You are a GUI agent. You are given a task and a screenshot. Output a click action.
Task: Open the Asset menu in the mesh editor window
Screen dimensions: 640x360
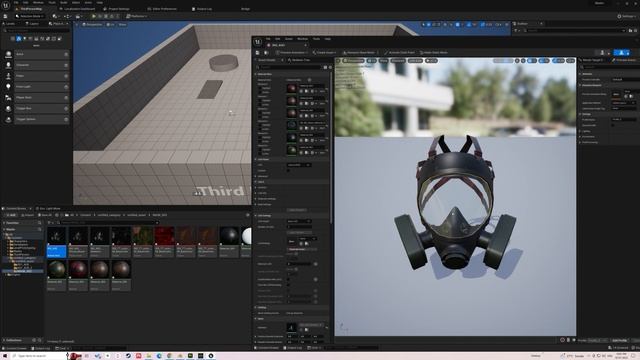[289, 39]
